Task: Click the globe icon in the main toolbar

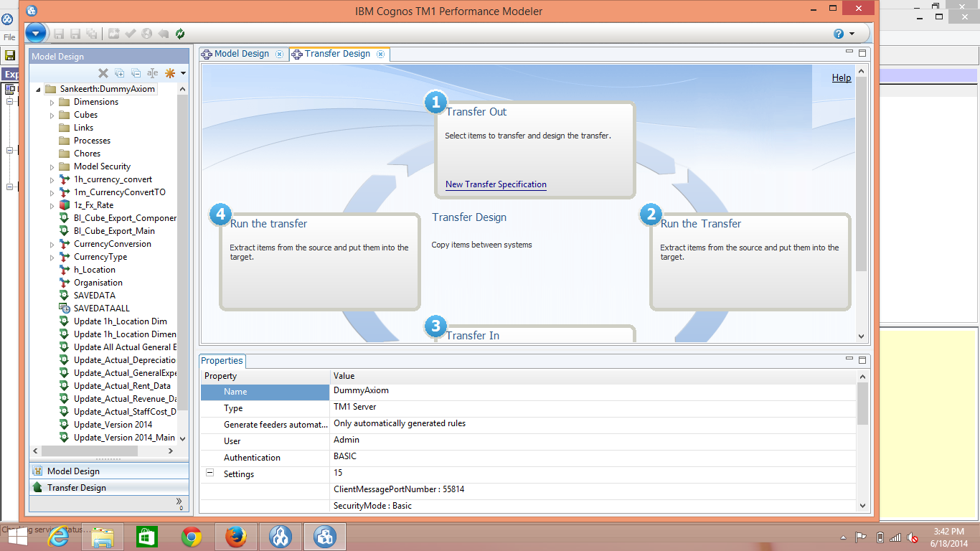Action: [x=147, y=34]
